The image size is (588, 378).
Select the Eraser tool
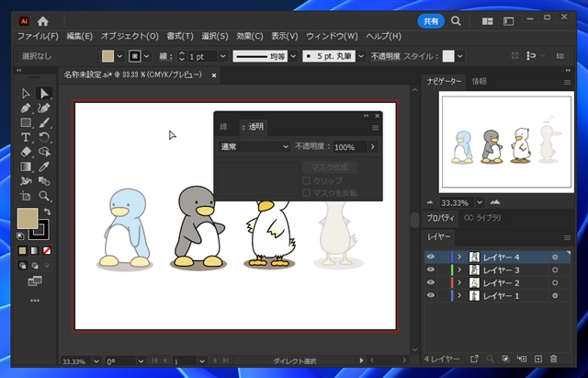tap(26, 152)
